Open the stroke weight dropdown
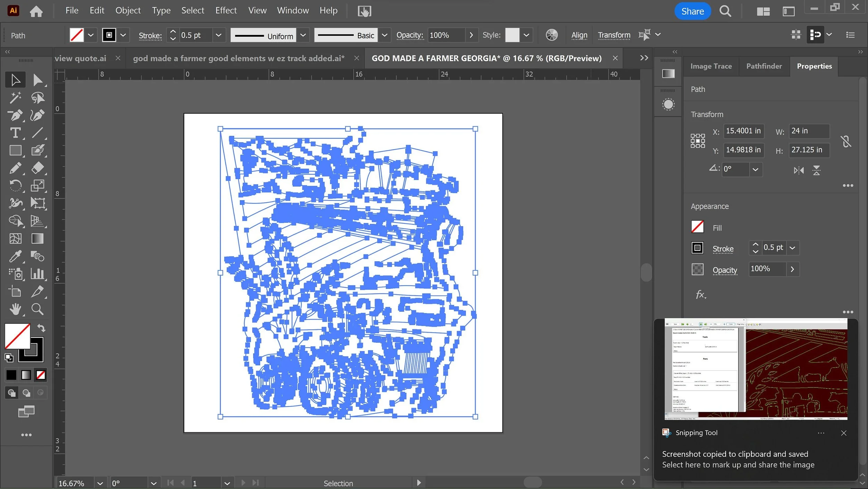The width and height of the screenshot is (868, 489). 218,35
